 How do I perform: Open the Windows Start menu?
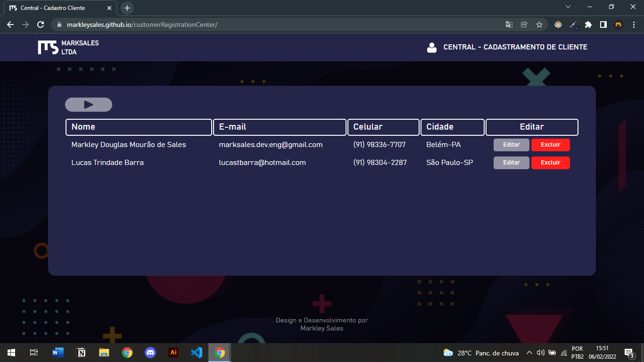click(x=11, y=353)
